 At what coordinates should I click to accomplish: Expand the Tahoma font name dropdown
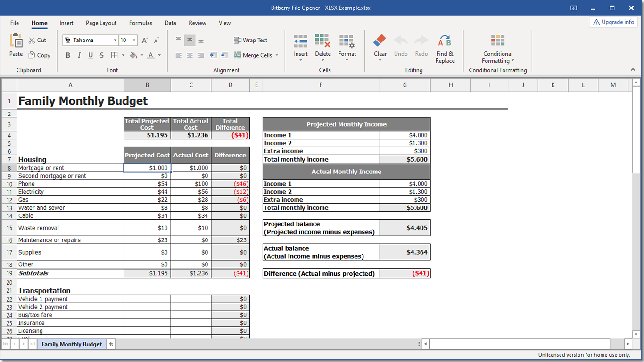tap(115, 41)
